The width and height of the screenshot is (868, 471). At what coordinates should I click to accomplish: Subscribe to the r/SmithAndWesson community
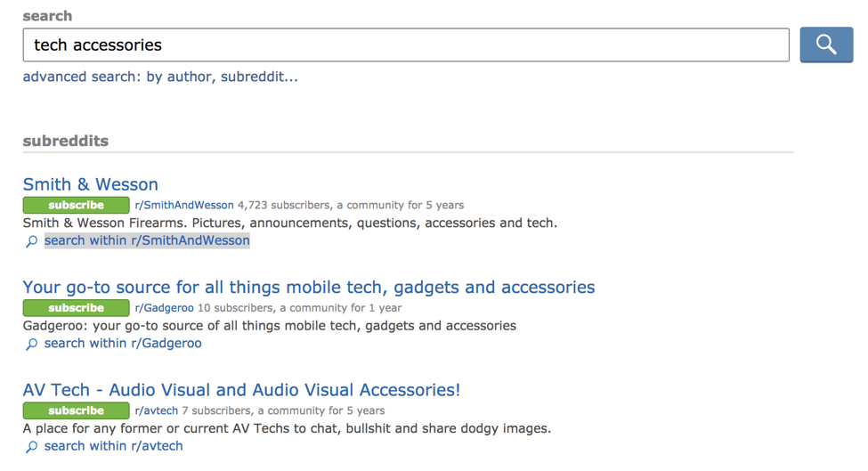pos(76,205)
